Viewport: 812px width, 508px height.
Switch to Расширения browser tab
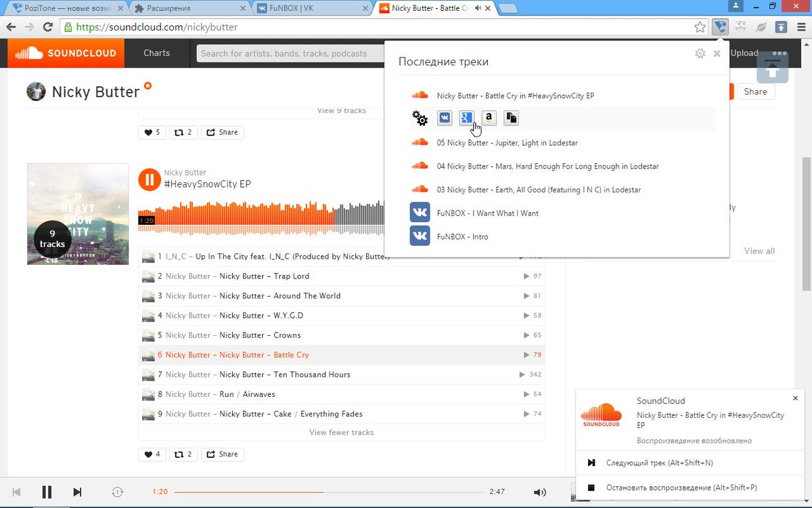pos(189,8)
